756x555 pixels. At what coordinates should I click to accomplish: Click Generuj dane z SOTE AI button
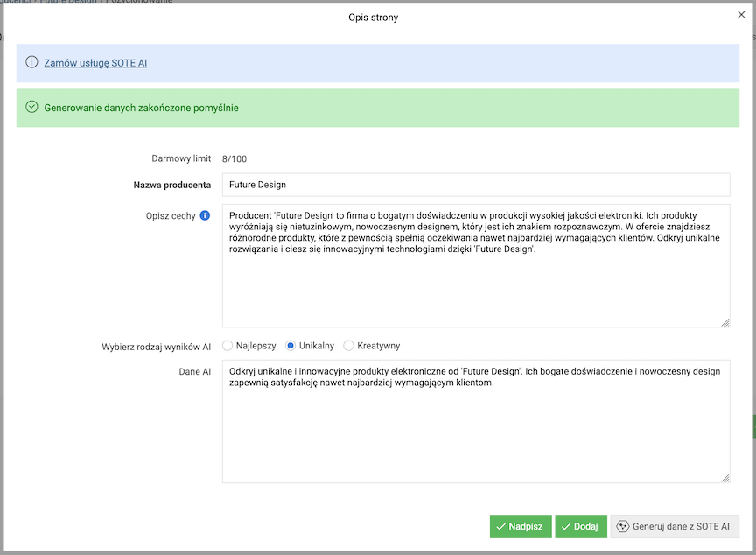[x=675, y=527]
